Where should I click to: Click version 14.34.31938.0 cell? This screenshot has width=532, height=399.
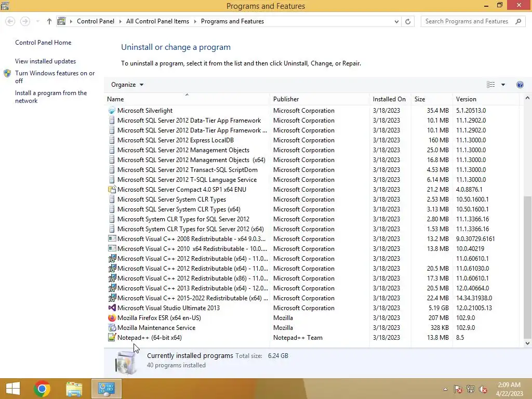click(474, 298)
